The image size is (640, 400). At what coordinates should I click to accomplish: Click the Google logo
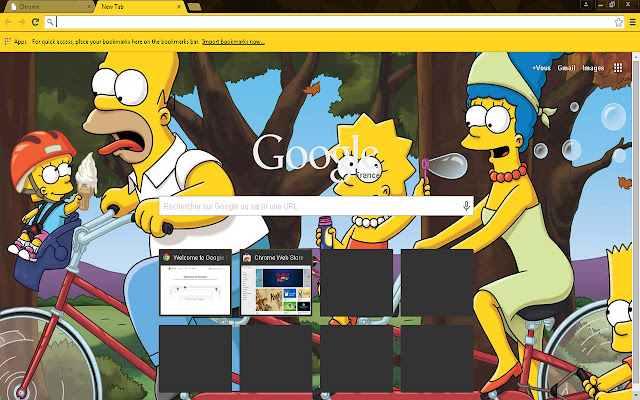tap(316, 157)
